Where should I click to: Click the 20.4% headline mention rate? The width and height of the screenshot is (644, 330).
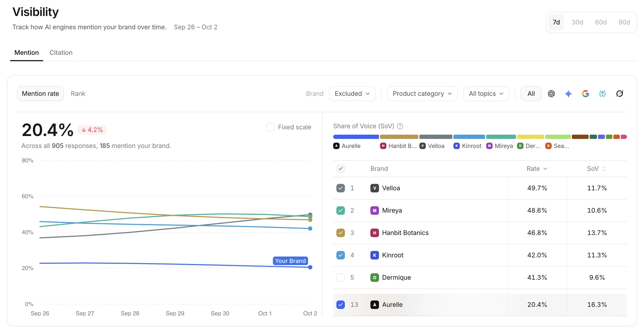(x=48, y=130)
